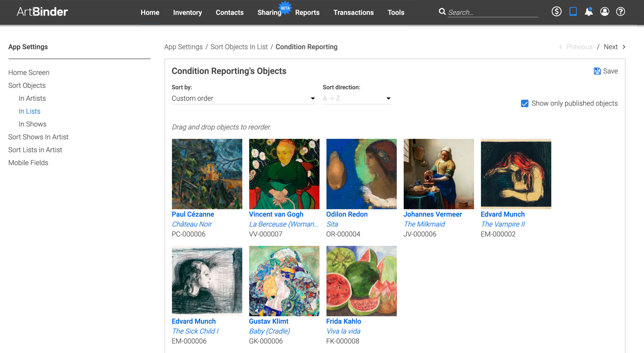Click inventory number FK-000008
This screenshot has height=353, width=644.
343,341
